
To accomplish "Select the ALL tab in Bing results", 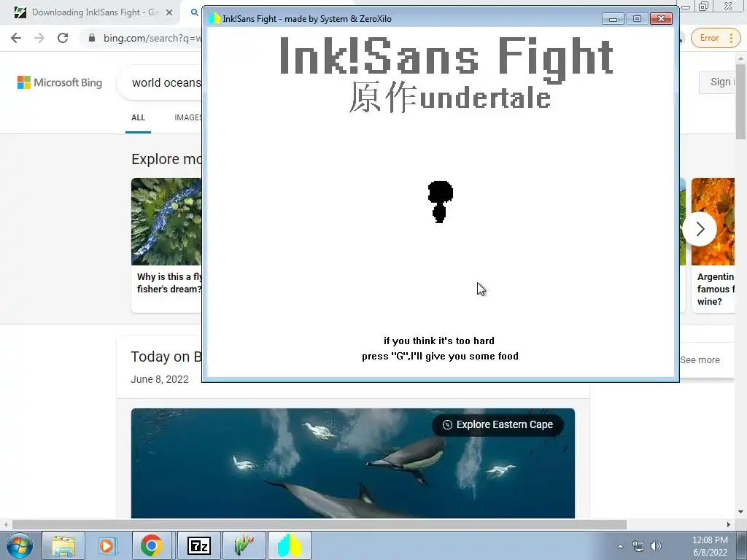I will pos(138,117).
